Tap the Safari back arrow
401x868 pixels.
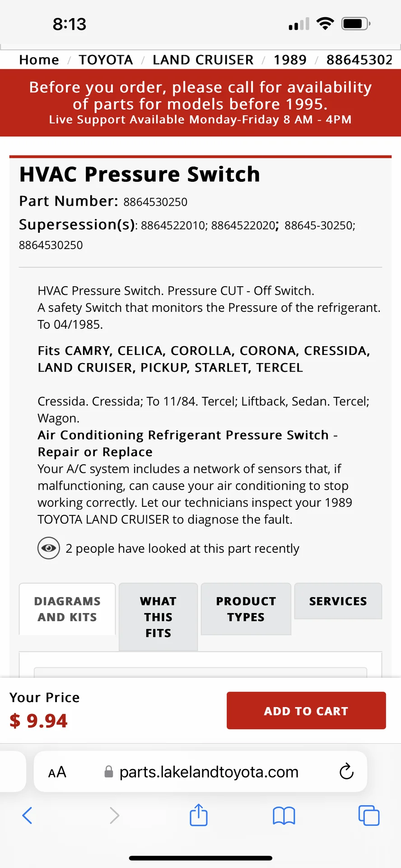pyautogui.click(x=27, y=816)
